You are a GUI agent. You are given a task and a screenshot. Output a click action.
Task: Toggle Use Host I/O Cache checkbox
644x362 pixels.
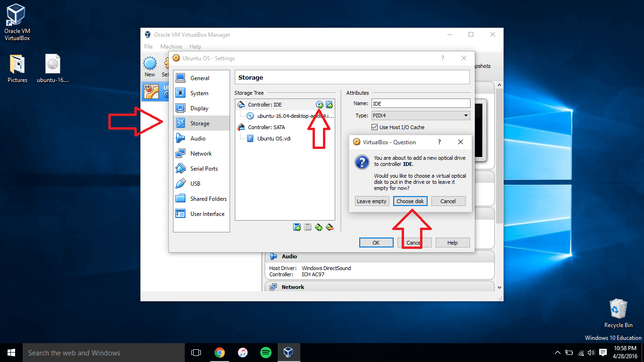[374, 127]
